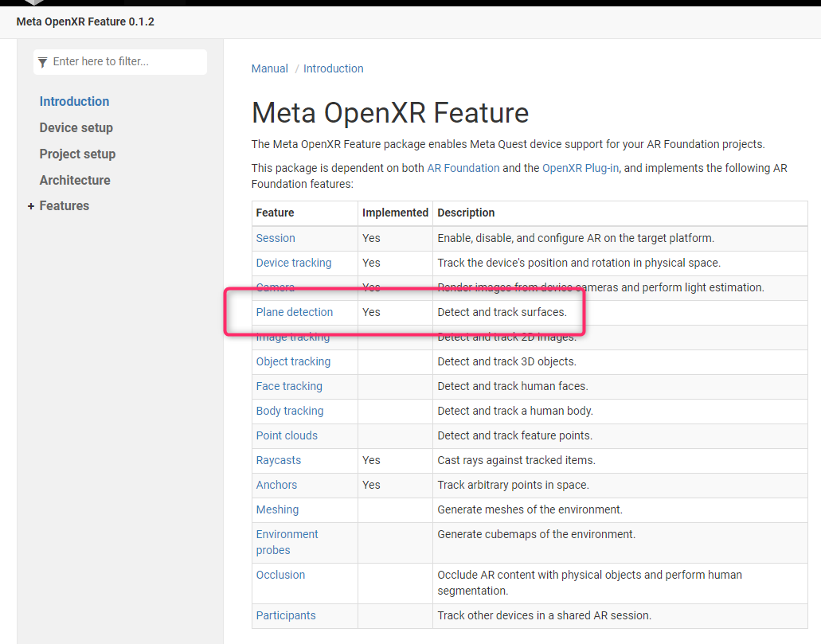
Task: Focus the 'Enter here to filter' field
Action: [x=120, y=62]
